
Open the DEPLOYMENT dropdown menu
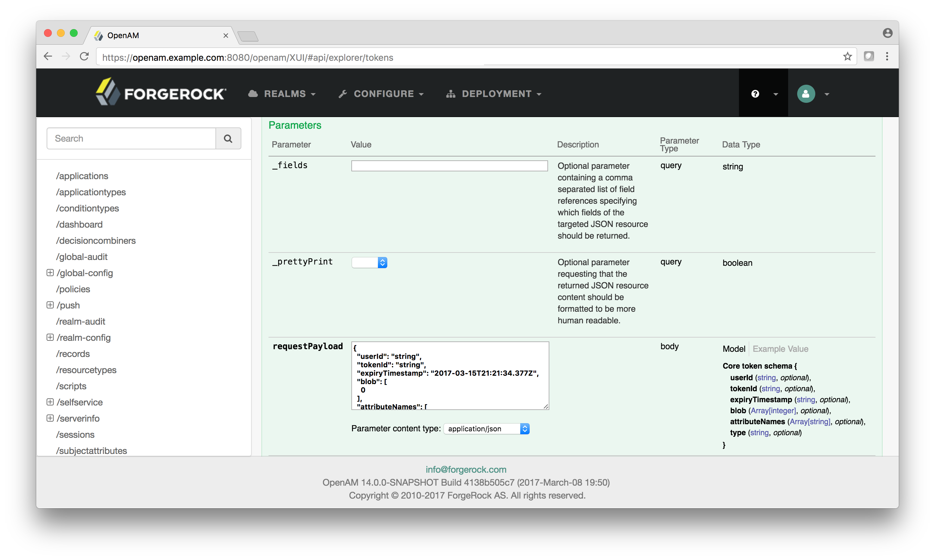(x=496, y=93)
